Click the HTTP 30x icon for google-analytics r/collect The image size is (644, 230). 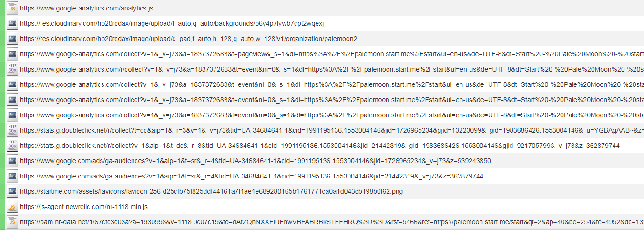[x=12, y=69]
